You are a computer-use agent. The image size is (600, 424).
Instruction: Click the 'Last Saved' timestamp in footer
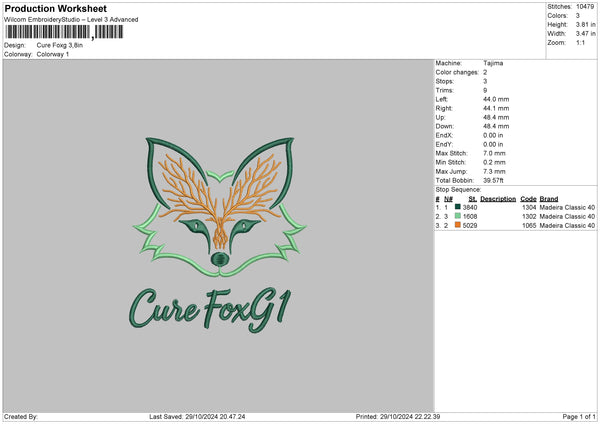click(197, 417)
